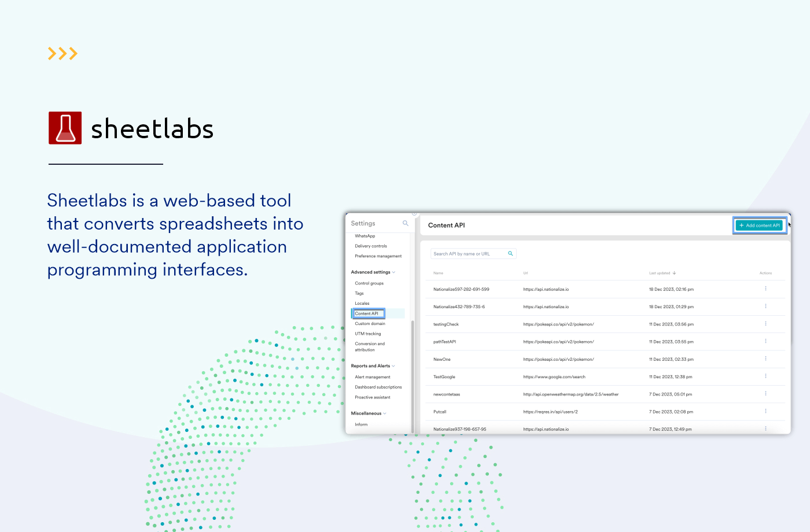The image size is (810, 532).
Task: Select Control groups in sidebar
Action: [369, 283]
